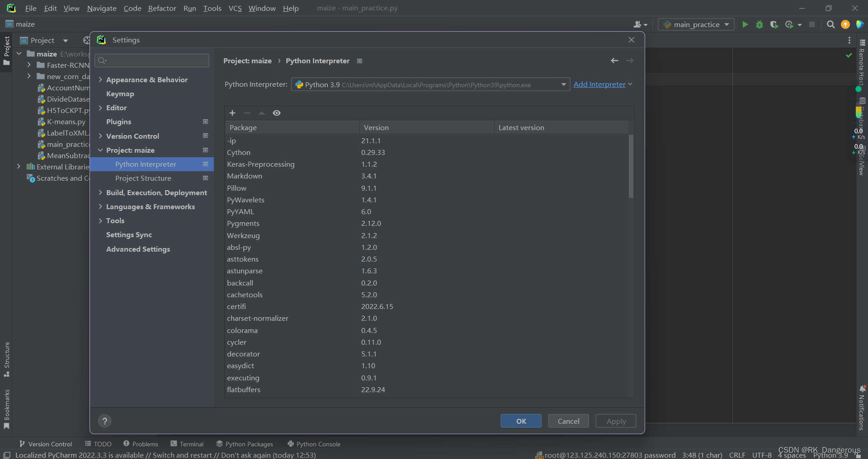Click the Uninstall package minus icon
Viewport: 868px width, 459px height.
[x=247, y=113]
